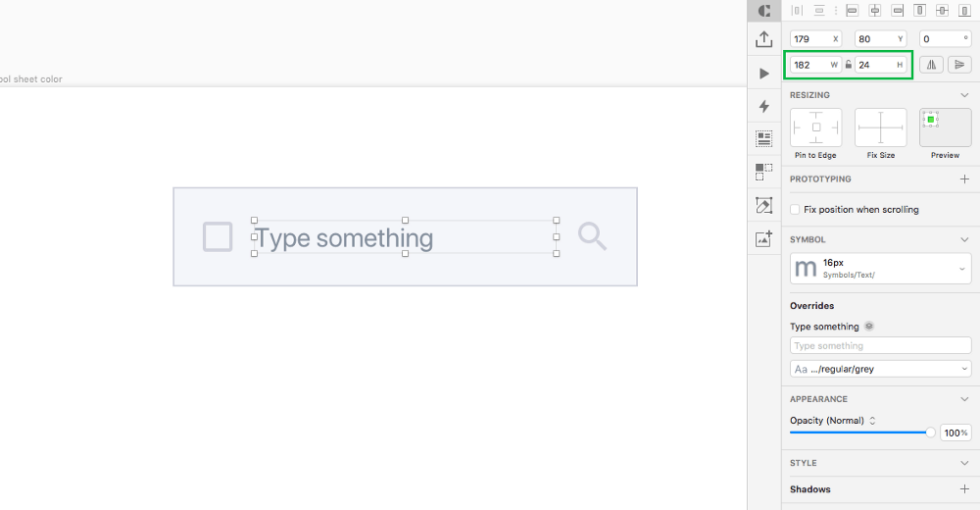Enable Fix position when scrolling checkbox
Viewport: 980px width, 510px height.
(x=795, y=210)
